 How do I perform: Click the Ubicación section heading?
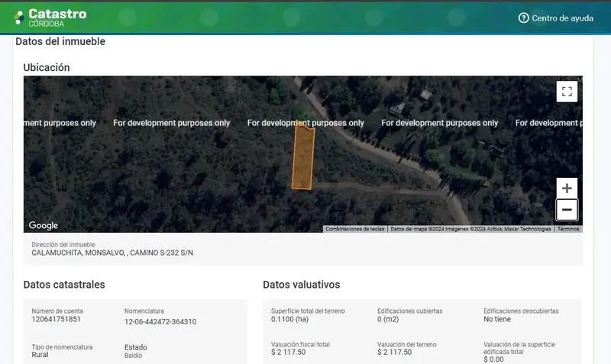tap(47, 68)
